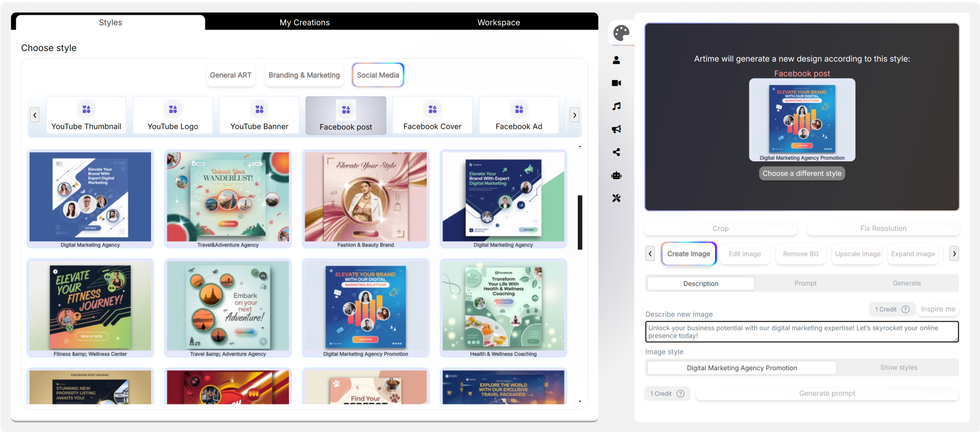Click the 1 Credit help icon beside Inspire me
980x432 pixels.
click(x=905, y=309)
